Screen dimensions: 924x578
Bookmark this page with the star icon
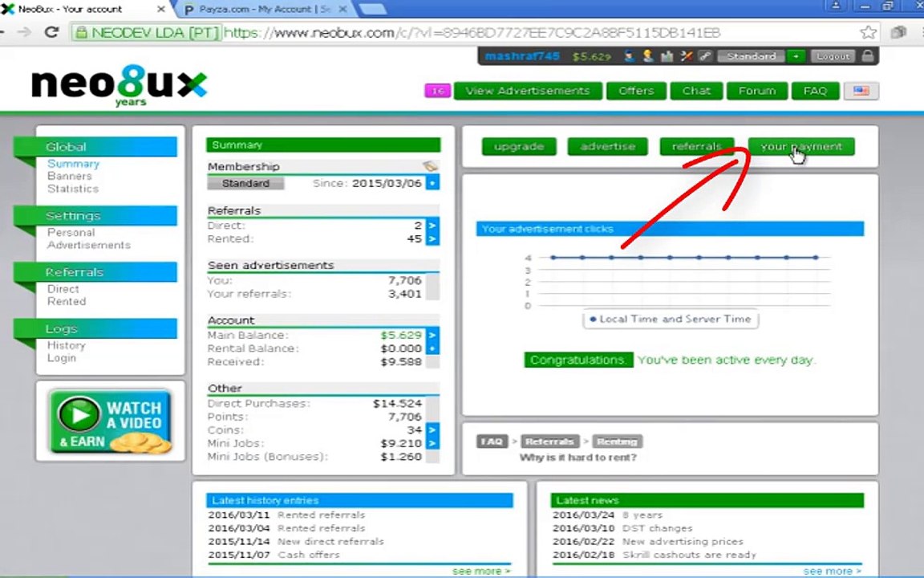[868, 32]
